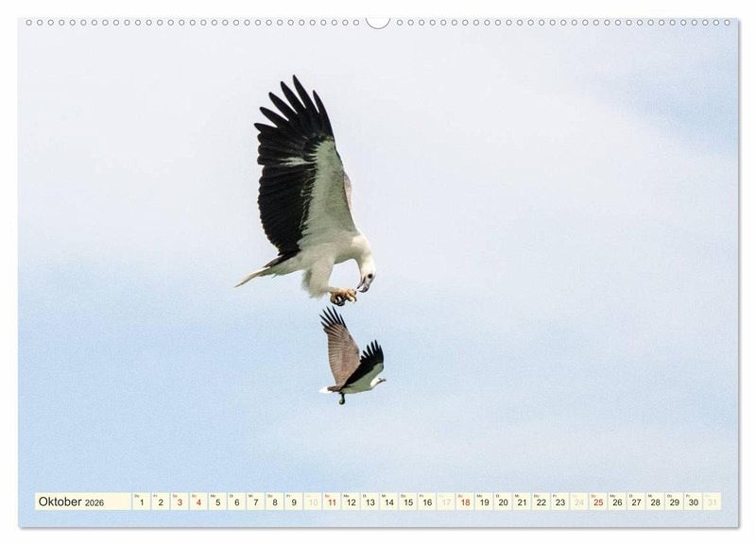
Task: Select day 15 in the calendar strip
Action: pos(408,502)
